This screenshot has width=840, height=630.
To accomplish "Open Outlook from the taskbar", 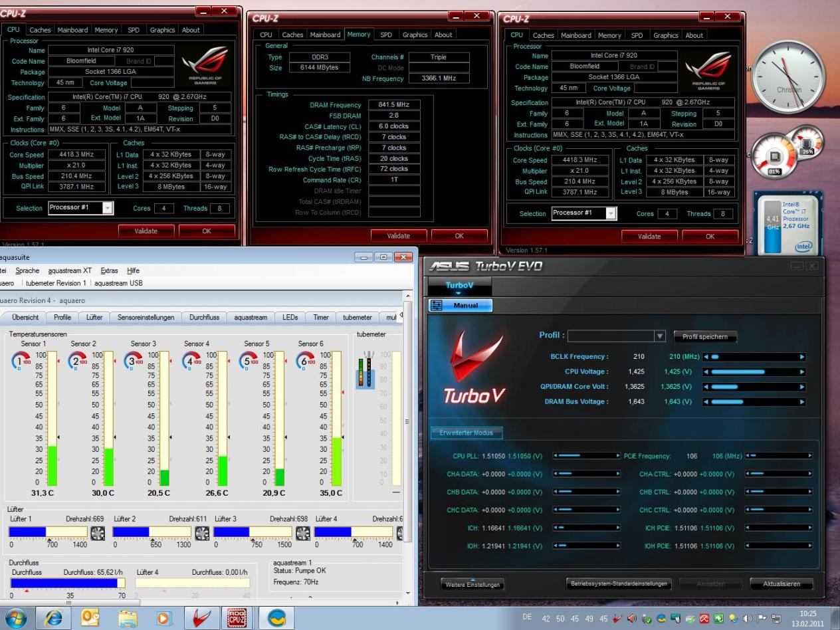I will coord(90,618).
